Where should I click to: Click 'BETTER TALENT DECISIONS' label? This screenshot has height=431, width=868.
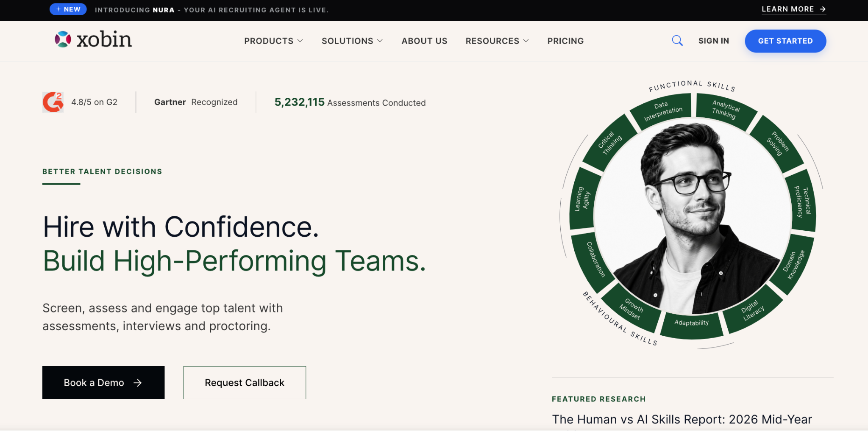102,171
